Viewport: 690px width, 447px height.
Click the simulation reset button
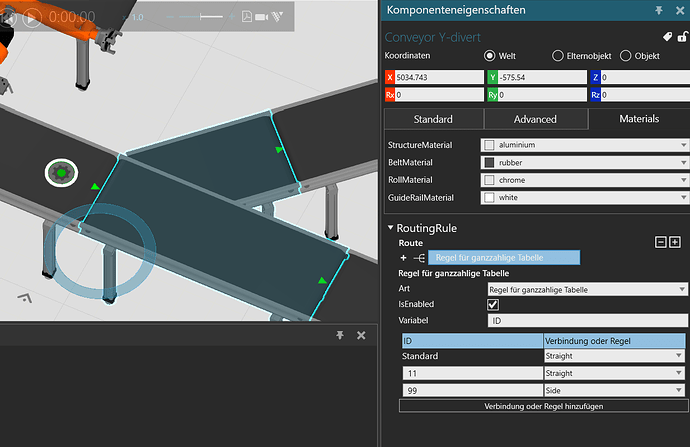coord(8,18)
